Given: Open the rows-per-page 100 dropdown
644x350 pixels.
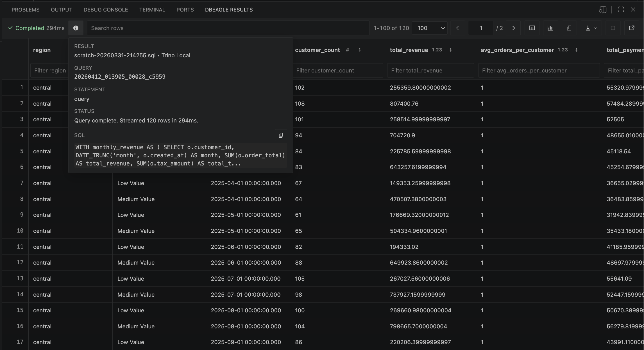Looking at the screenshot, I should [x=430, y=28].
